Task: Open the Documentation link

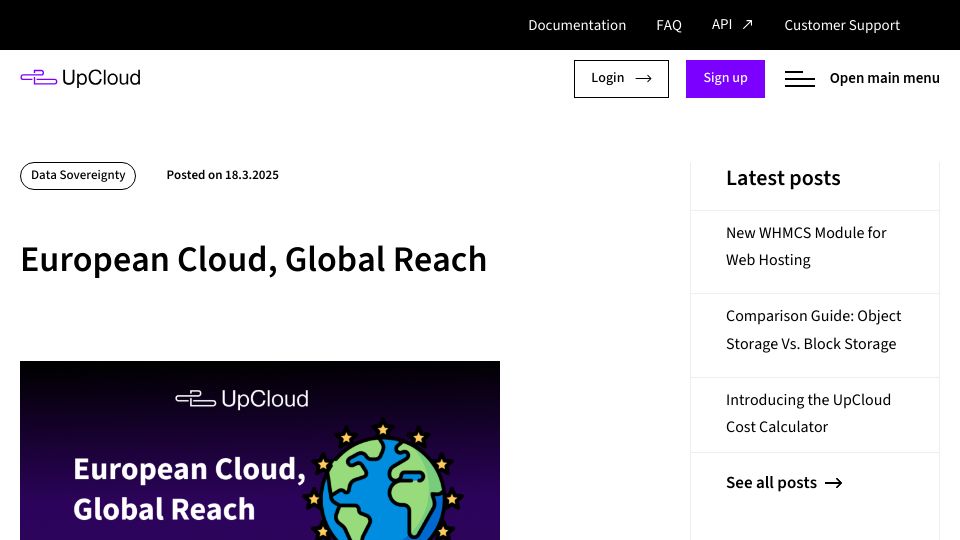Action: click(577, 25)
